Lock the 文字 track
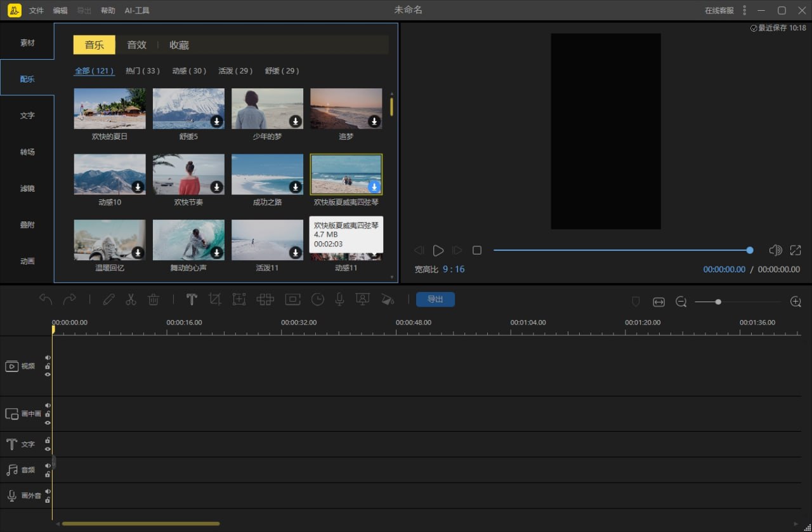Image resolution: width=812 pixels, height=532 pixels. pos(48,441)
